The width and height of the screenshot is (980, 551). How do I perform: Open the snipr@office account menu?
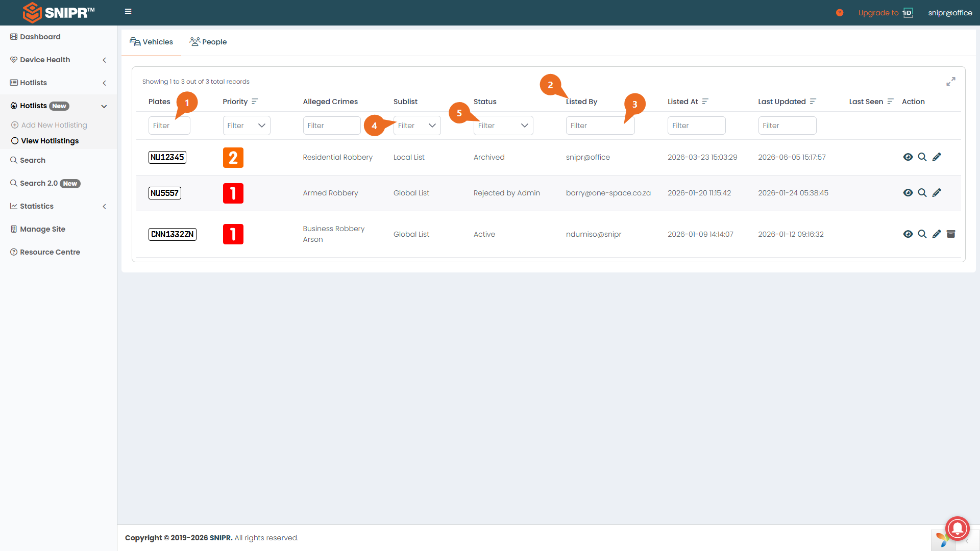point(950,13)
